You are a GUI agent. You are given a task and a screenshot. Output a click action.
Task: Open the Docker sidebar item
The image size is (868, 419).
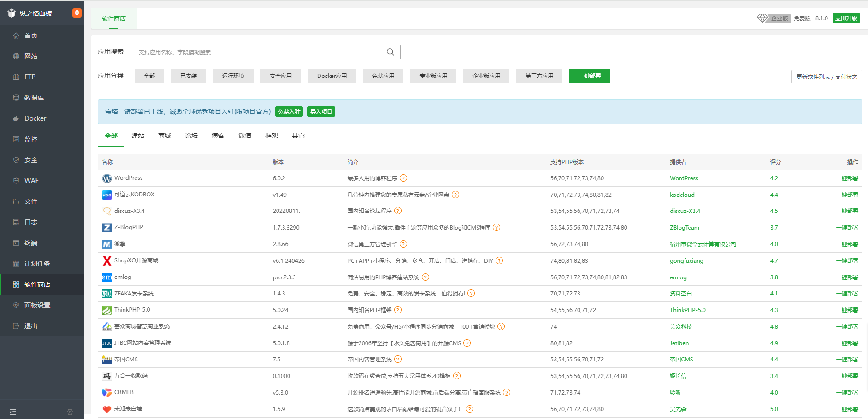coord(41,118)
